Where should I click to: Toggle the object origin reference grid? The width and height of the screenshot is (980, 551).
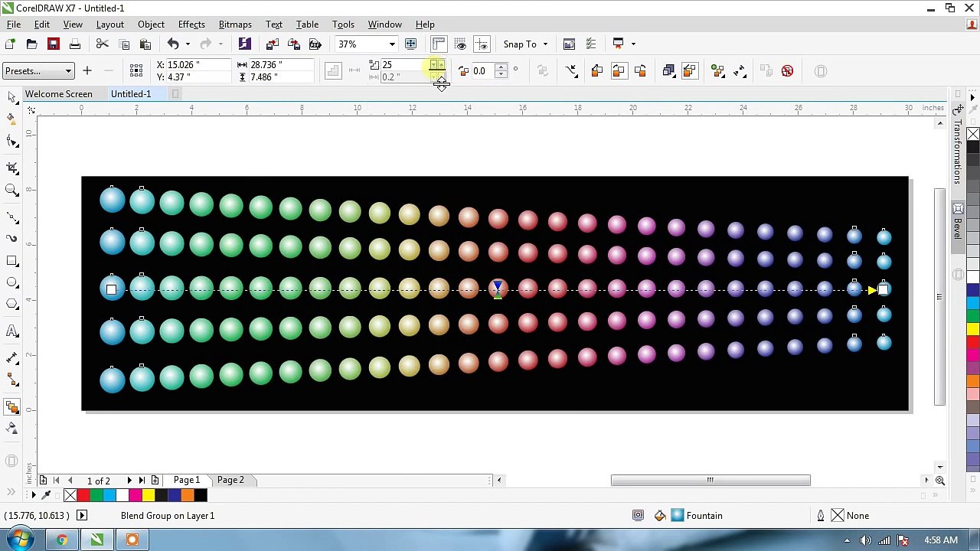pos(136,71)
